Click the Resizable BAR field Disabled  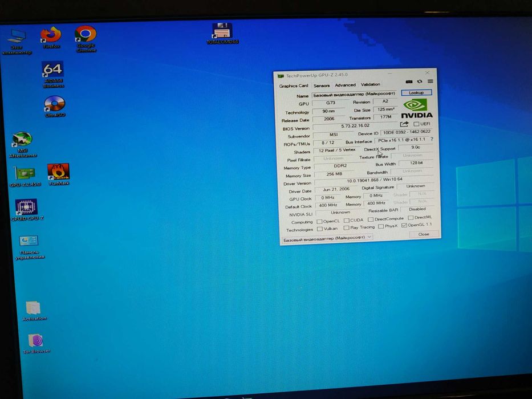pos(417,209)
